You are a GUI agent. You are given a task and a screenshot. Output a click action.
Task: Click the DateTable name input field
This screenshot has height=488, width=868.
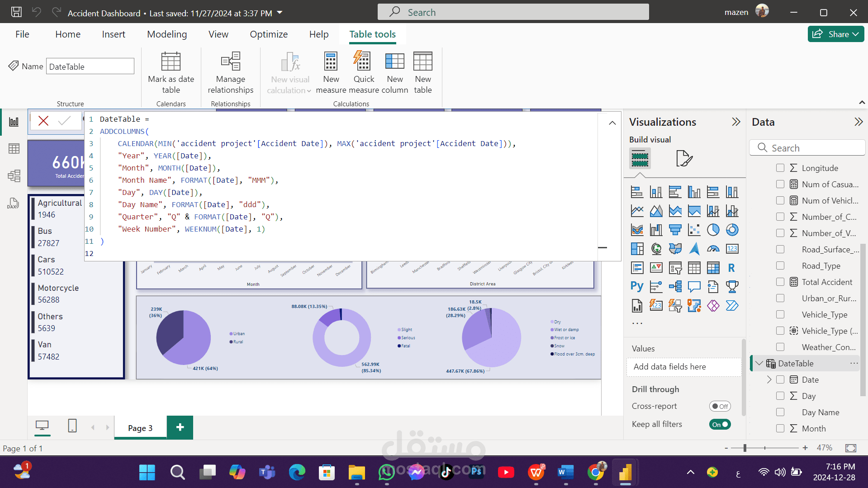click(x=90, y=66)
